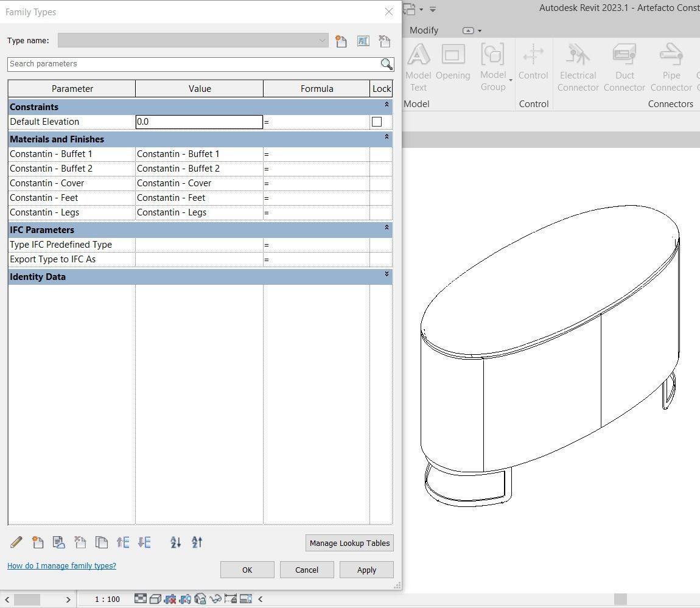This screenshot has width=700, height=608.
Task: Click the Delete Type icon beside Type name
Action: tap(384, 41)
